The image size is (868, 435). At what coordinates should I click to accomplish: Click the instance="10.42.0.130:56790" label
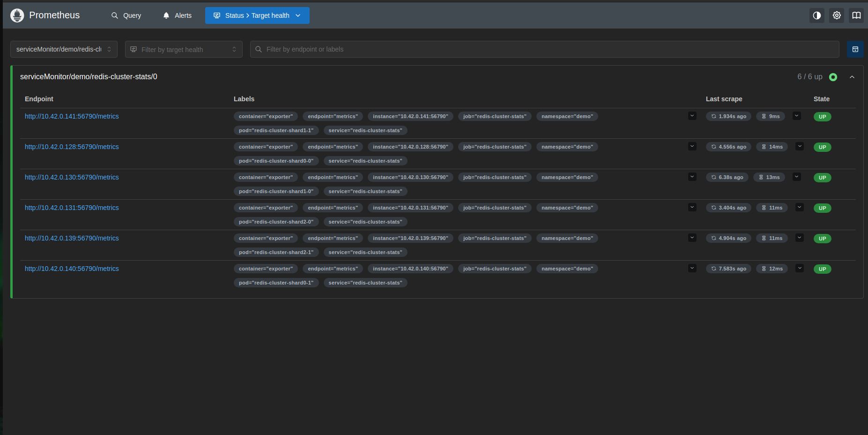point(410,177)
